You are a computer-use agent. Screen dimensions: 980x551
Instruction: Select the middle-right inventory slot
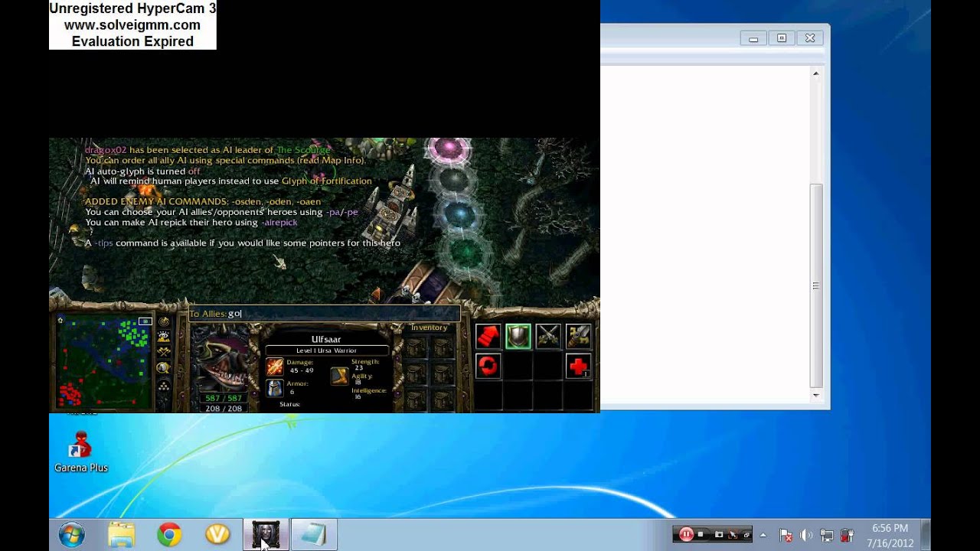pyautogui.click(x=443, y=373)
